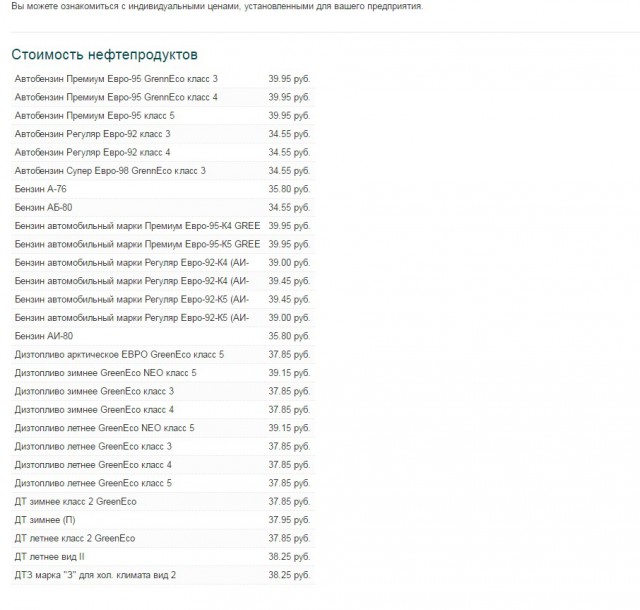The image size is (640, 610).
Task: Select 'Дизтопливо зимнее GreenEco NEO класс 5' name
Action: pyautogui.click(x=105, y=373)
